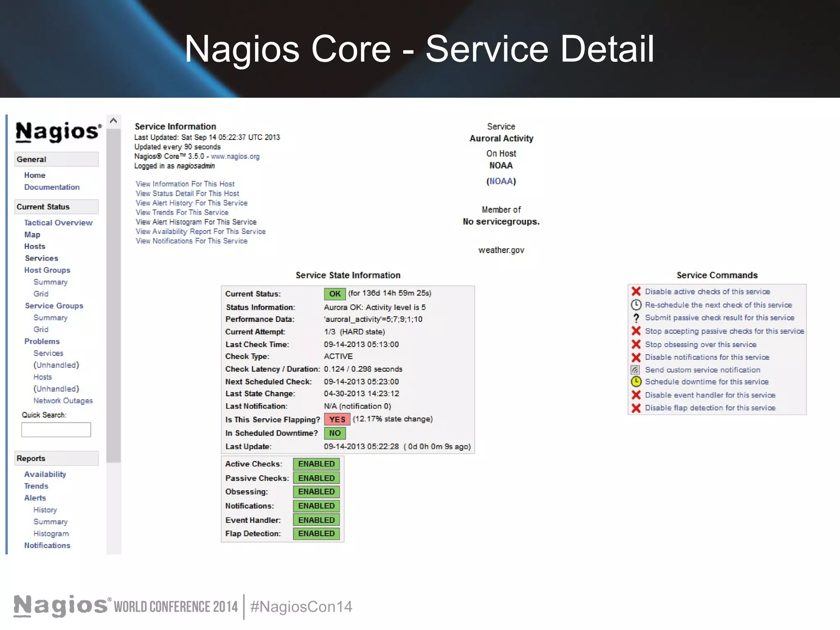This screenshot has width=840, height=630.
Task: Open the Host Groups link
Action: 47,270
